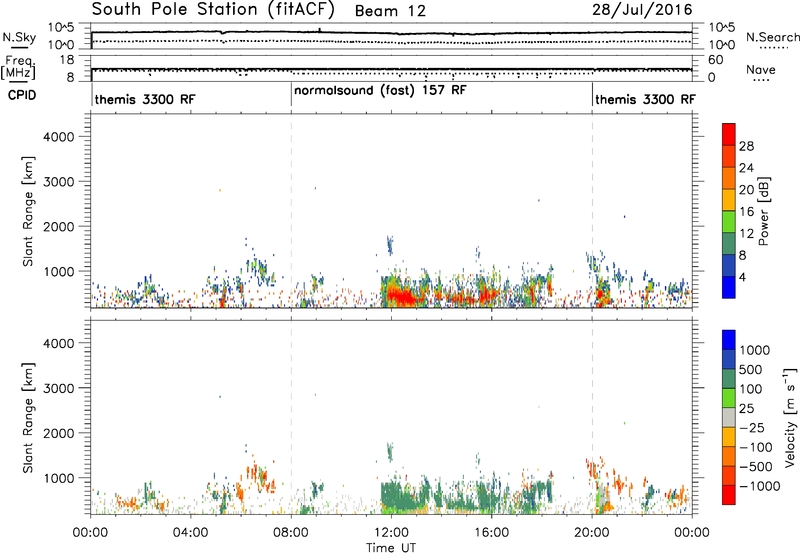Click the '3000' tick of the velocity panel
Viewport: 800px width, 554px height.
59,388
